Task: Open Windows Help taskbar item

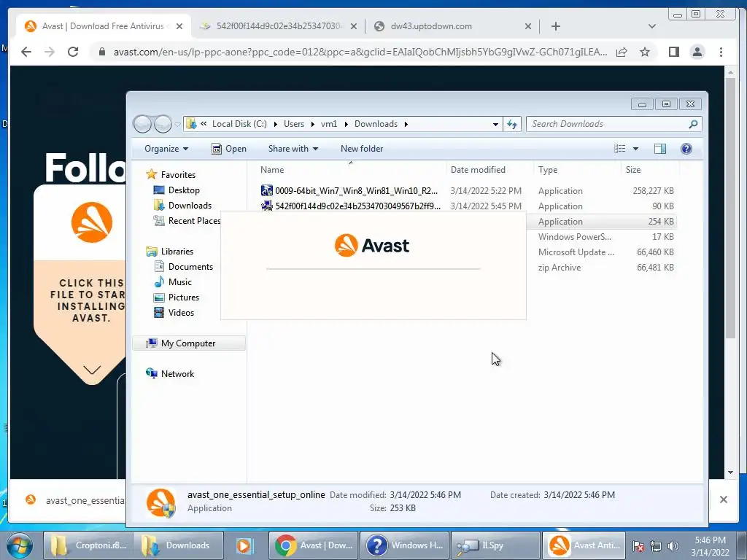Action: coord(405,545)
